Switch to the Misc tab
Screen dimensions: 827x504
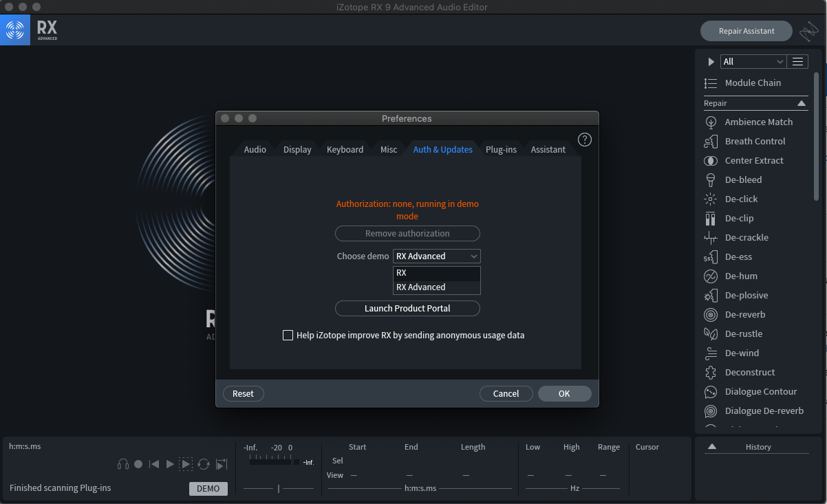[389, 149]
